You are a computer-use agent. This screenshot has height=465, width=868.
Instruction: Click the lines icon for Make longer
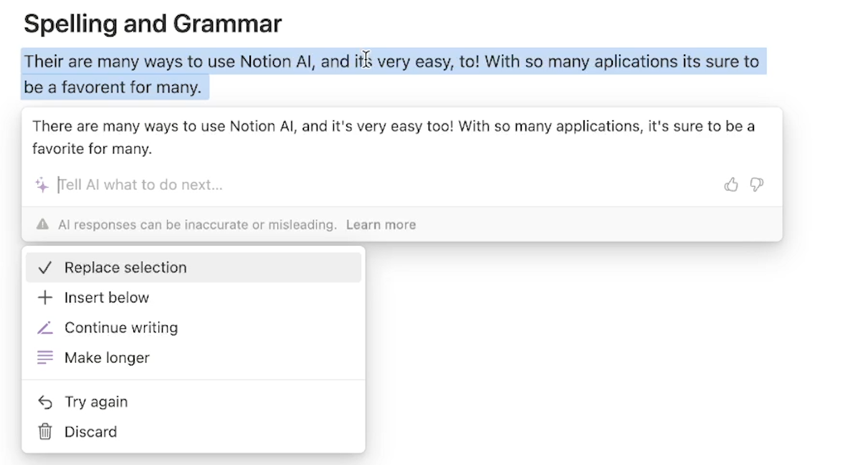pos(45,358)
